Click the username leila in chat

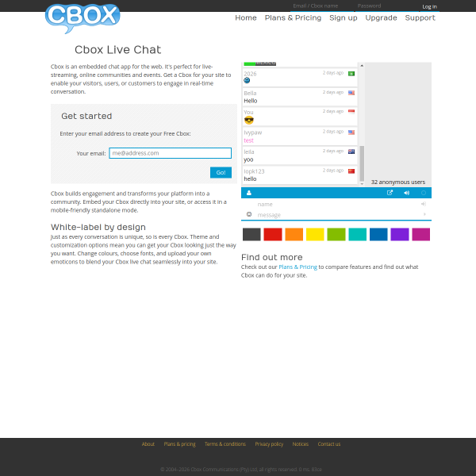[249, 152]
